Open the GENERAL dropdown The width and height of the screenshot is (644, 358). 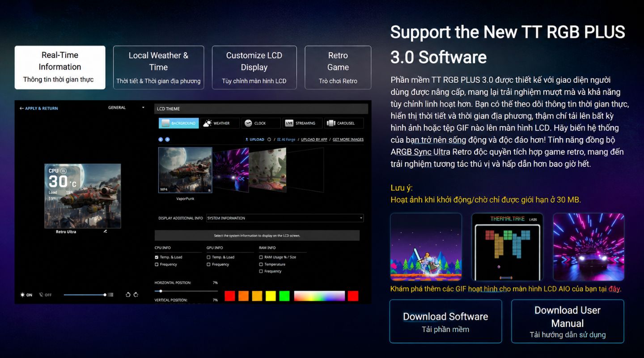[127, 108]
